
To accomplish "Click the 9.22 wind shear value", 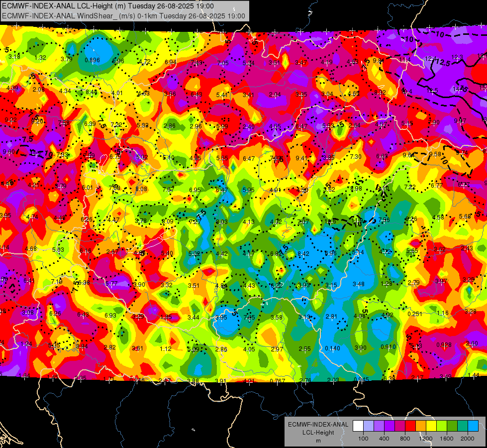I will click(10, 119).
